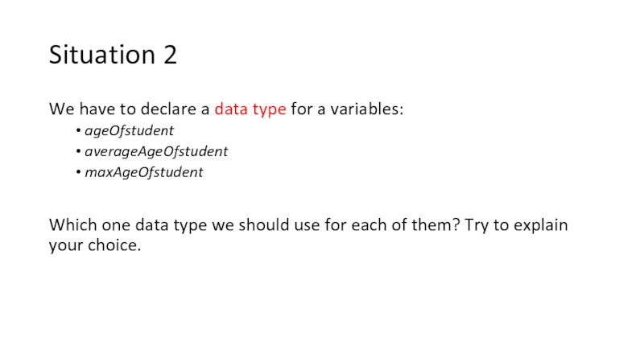
Task: Select the "ageOfstudent" bullet item
Action: (x=129, y=130)
